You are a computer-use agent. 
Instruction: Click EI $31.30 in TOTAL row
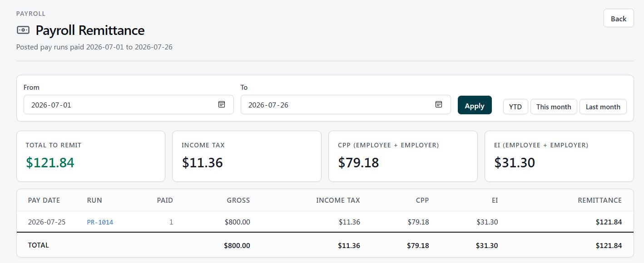(x=487, y=246)
